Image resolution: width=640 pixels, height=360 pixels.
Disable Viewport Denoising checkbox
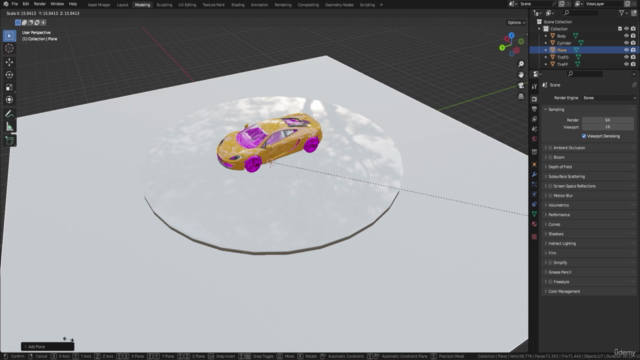(584, 136)
